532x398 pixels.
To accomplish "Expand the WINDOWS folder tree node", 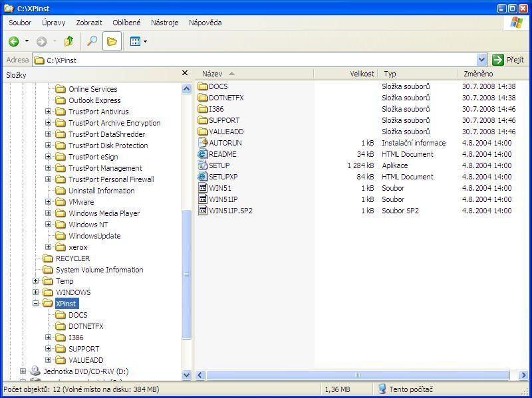I will (36, 292).
